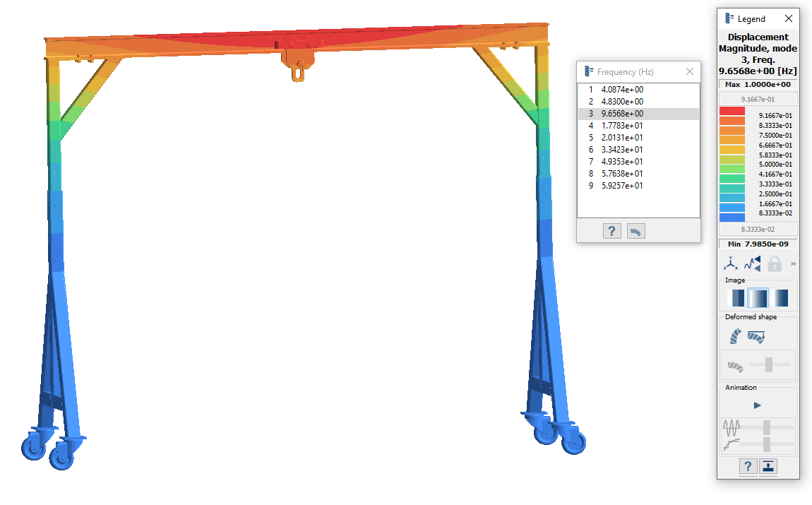
Task: Select mode 1 frequency 4.0874e+00
Action: pos(638,90)
